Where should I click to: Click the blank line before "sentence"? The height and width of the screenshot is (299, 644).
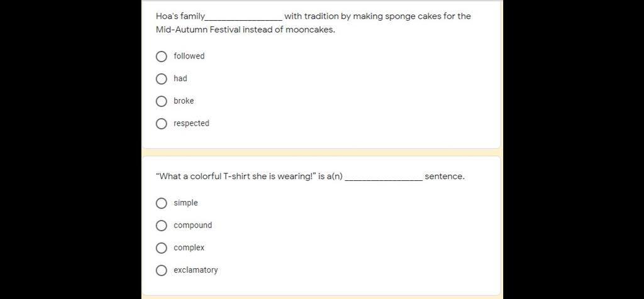(384, 179)
